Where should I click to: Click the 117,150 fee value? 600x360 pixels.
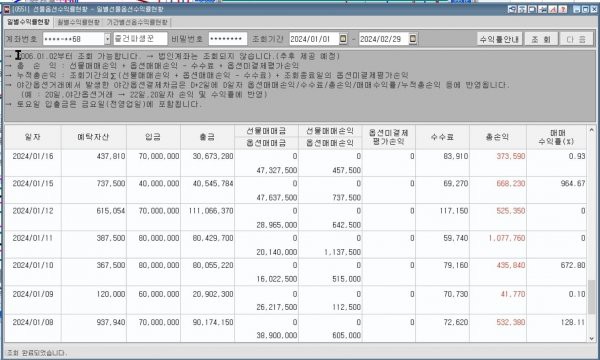click(454, 211)
